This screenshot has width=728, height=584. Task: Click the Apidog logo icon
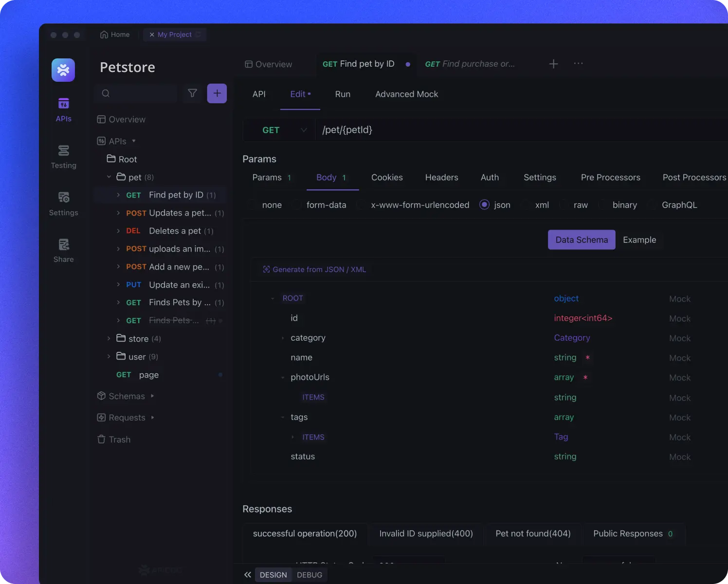pyautogui.click(x=63, y=70)
